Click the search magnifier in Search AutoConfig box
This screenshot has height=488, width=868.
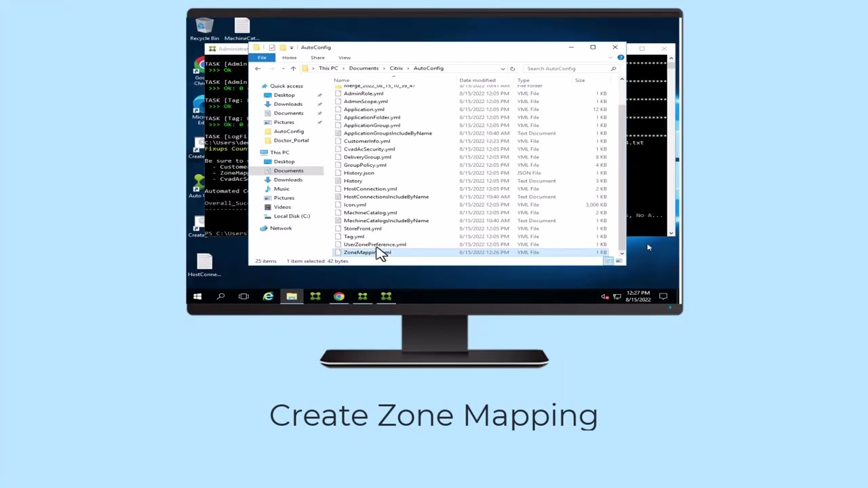(612, 68)
